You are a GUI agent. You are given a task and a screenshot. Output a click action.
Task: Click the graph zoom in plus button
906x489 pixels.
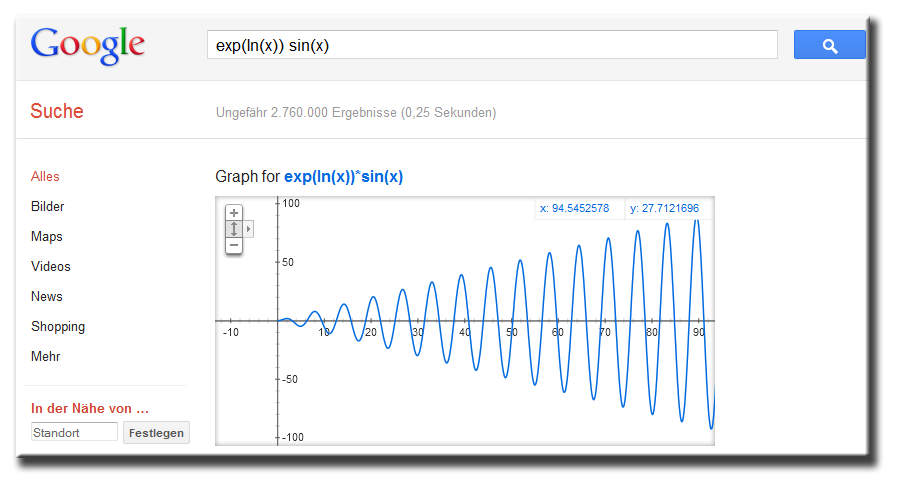pos(234,213)
